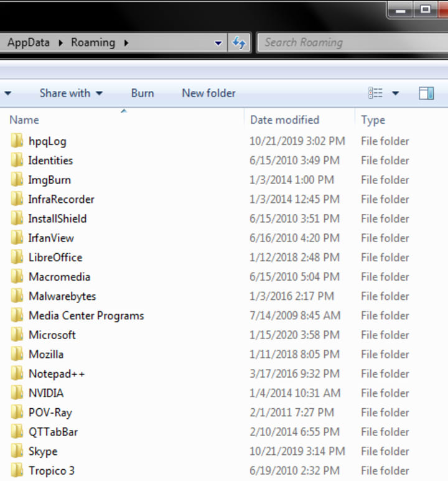The width and height of the screenshot is (448, 481).
Task: Create a New folder
Action: tap(208, 93)
